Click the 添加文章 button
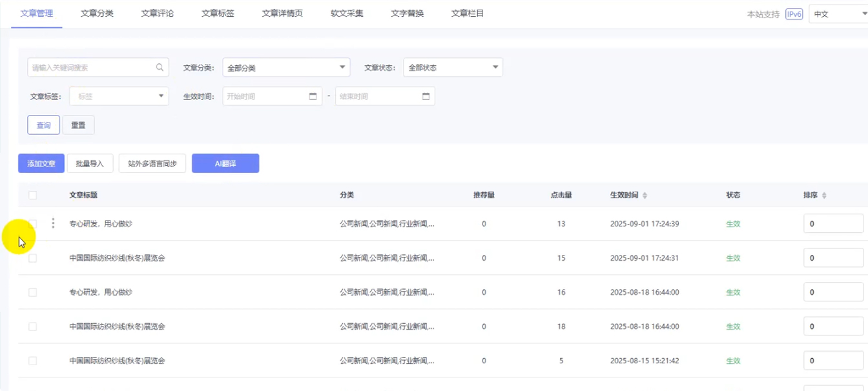 pos(41,164)
